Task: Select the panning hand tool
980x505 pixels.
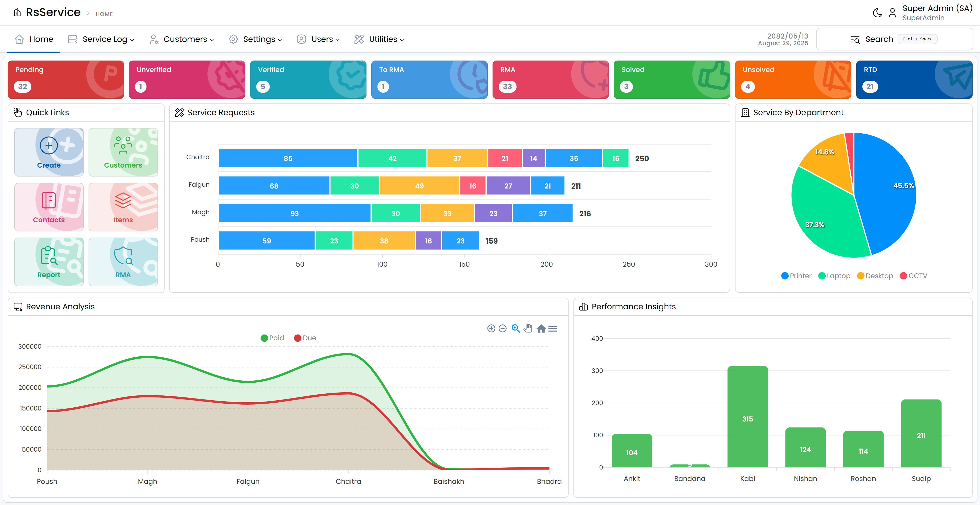Action: click(528, 328)
